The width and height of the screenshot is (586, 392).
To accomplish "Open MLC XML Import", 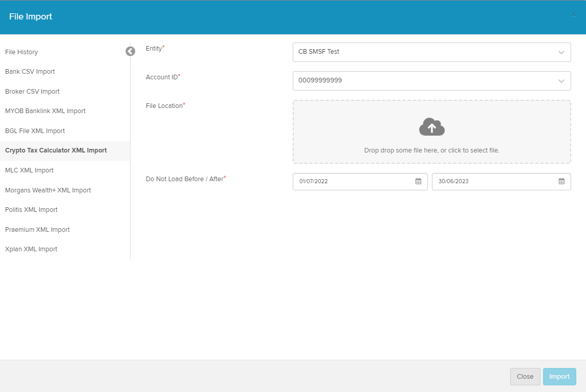I will tap(29, 170).
